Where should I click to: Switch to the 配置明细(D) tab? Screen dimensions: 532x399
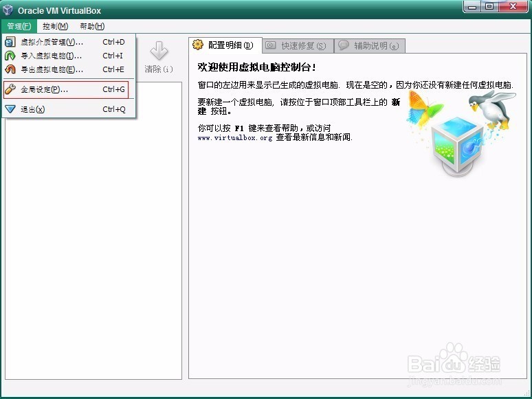[x=225, y=45]
